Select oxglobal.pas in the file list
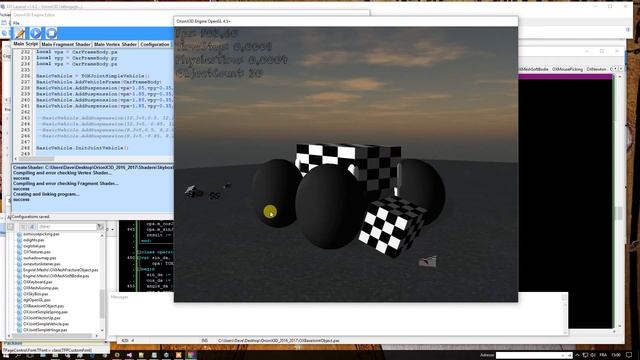The width and height of the screenshot is (640, 360). tap(34, 246)
